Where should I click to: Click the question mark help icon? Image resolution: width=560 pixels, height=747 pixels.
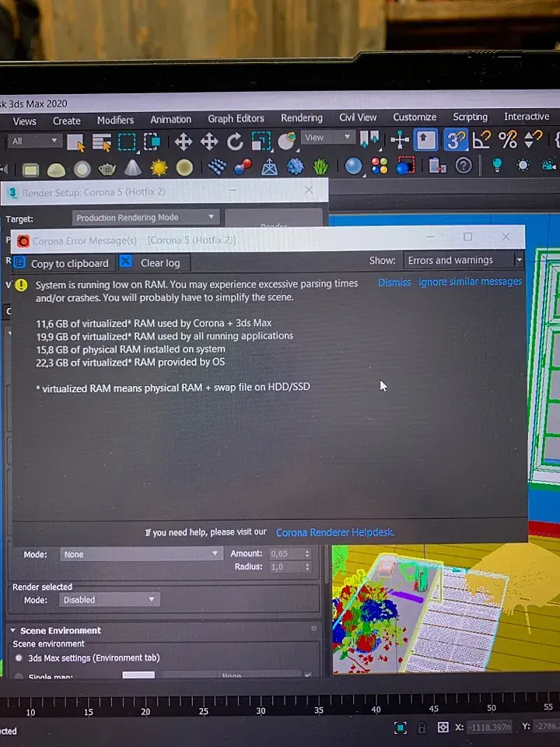point(464,165)
